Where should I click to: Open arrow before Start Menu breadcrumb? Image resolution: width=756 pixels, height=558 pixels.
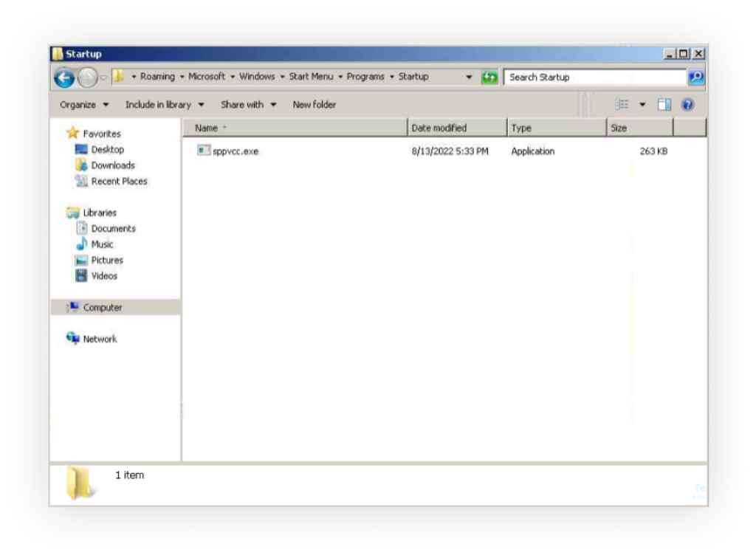pos(282,77)
